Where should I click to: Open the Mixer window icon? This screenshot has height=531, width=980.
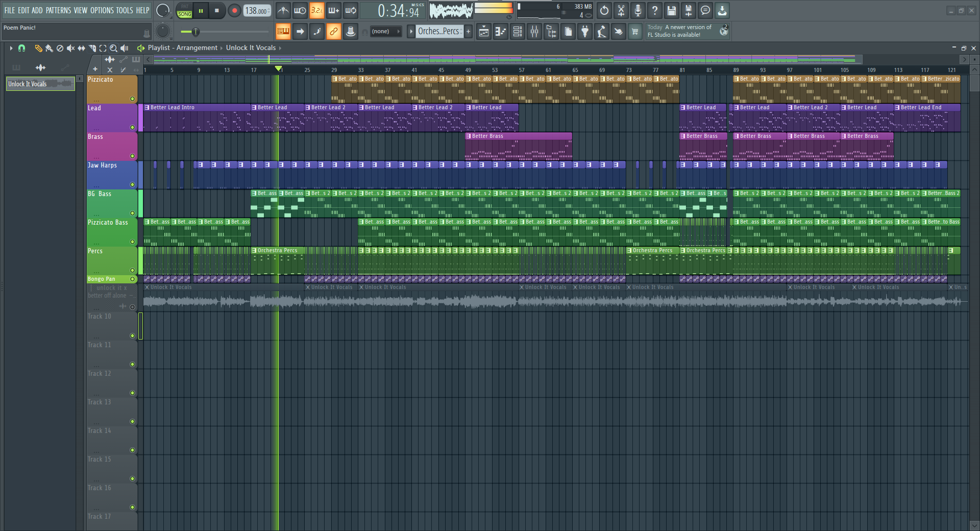(x=534, y=32)
